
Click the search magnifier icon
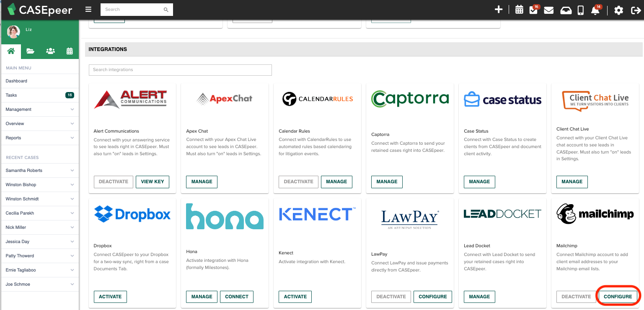(166, 10)
